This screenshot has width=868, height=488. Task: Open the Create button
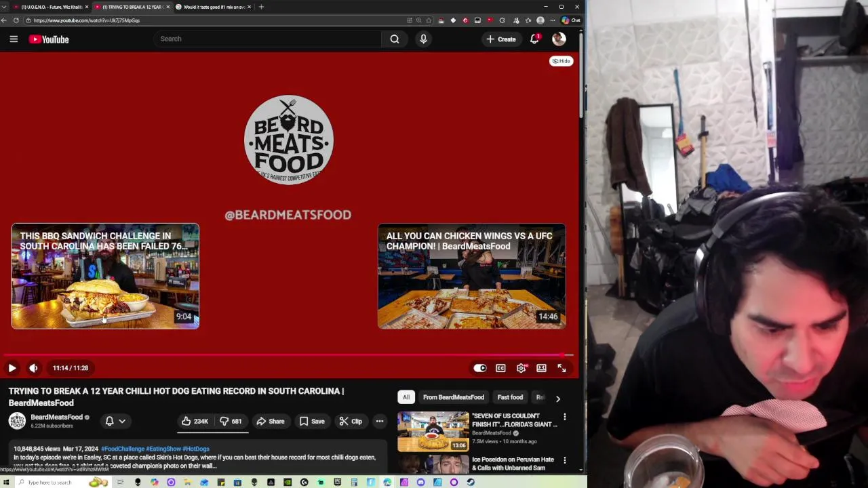[501, 39]
